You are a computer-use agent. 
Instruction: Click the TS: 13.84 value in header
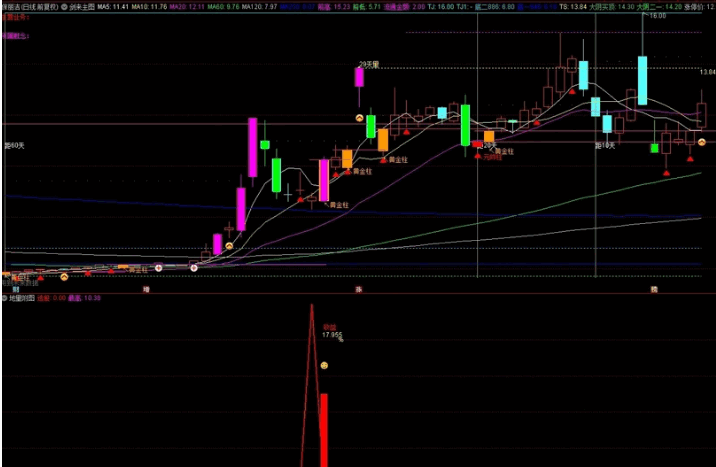(573, 7)
